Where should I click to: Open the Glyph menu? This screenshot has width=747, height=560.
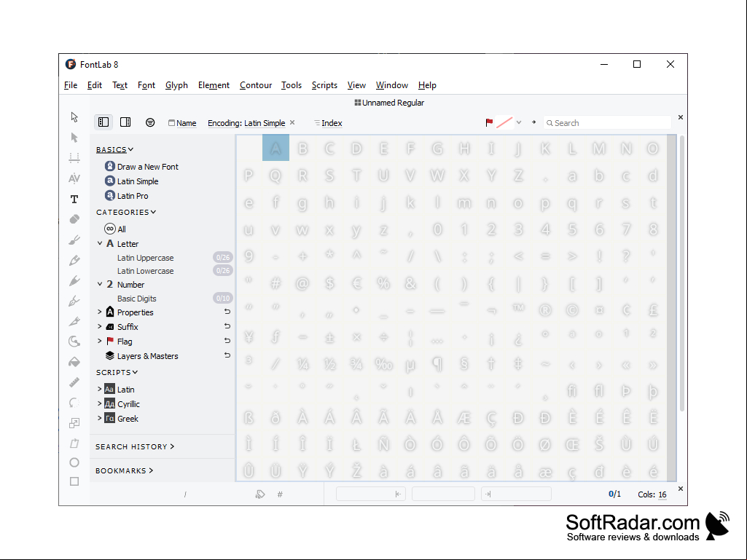[x=176, y=84]
